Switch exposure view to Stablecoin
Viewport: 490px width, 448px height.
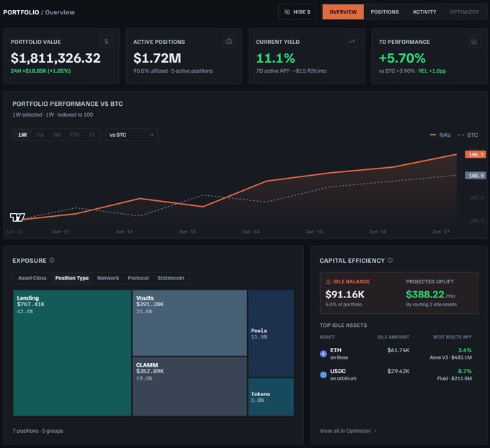(171, 278)
